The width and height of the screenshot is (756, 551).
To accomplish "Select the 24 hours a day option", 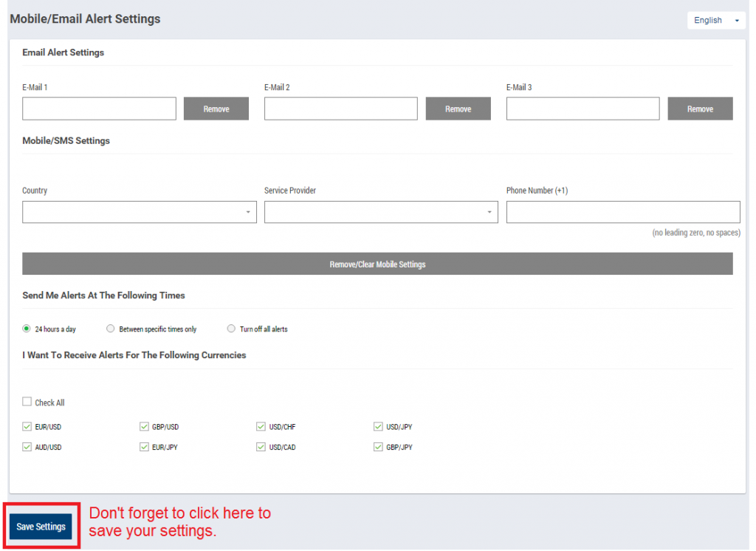I will coord(26,329).
